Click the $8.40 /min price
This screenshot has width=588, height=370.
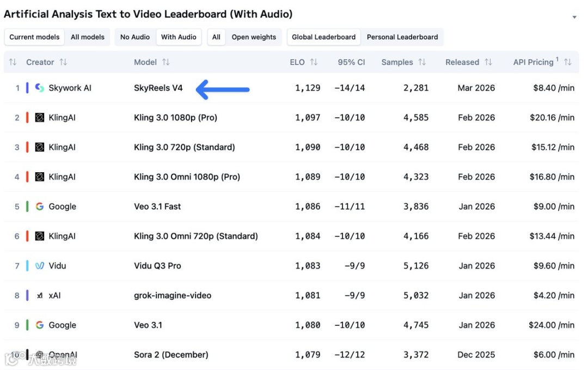click(554, 88)
